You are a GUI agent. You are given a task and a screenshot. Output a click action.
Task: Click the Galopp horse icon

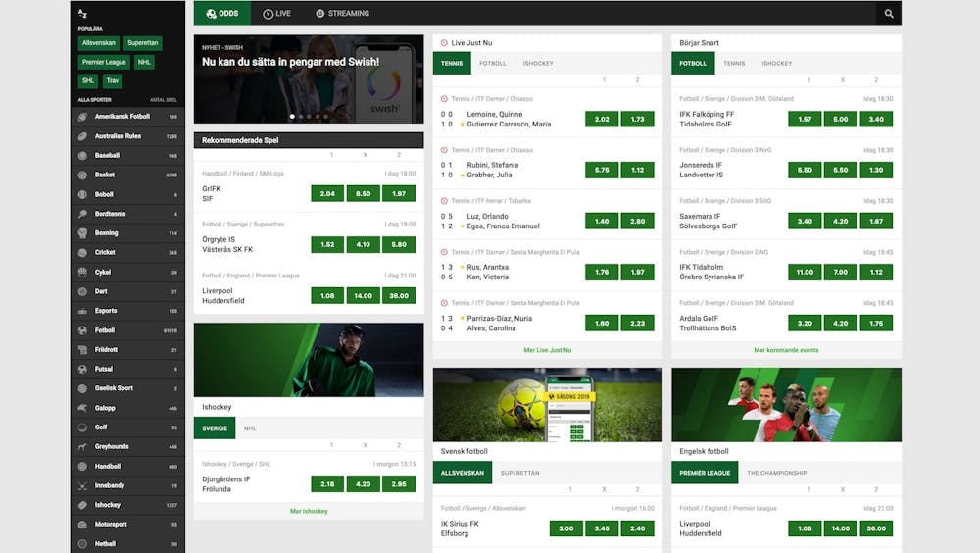click(82, 407)
